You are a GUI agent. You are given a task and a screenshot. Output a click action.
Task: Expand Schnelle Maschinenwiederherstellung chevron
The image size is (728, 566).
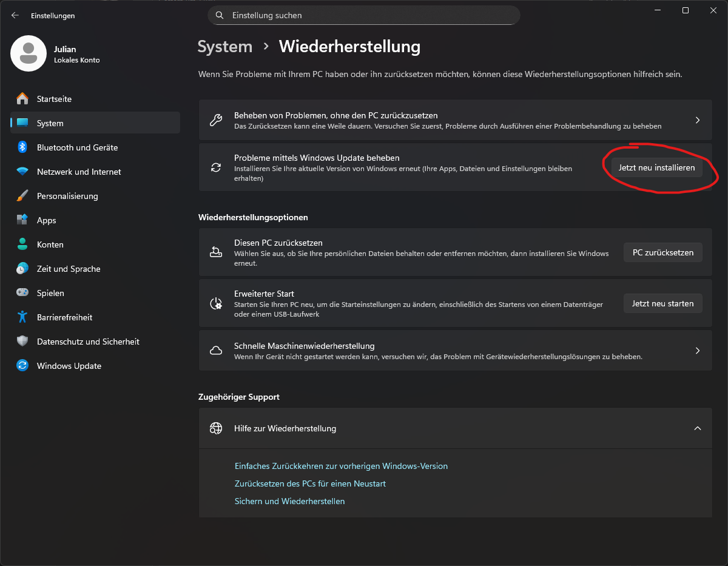[x=698, y=351]
